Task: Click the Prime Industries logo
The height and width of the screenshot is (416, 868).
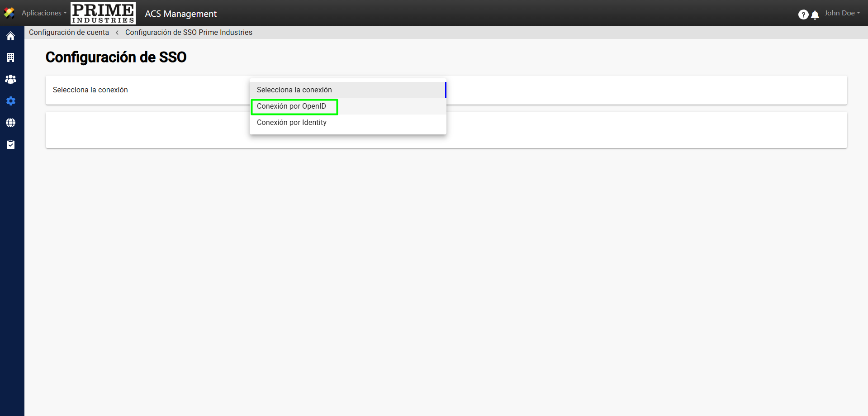Action: click(103, 13)
